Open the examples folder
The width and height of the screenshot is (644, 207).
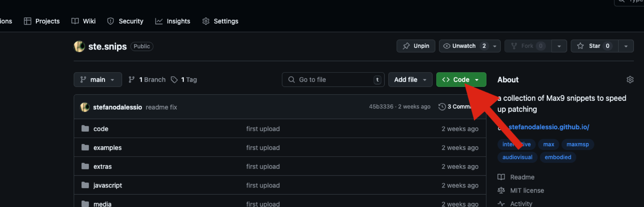click(x=107, y=148)
